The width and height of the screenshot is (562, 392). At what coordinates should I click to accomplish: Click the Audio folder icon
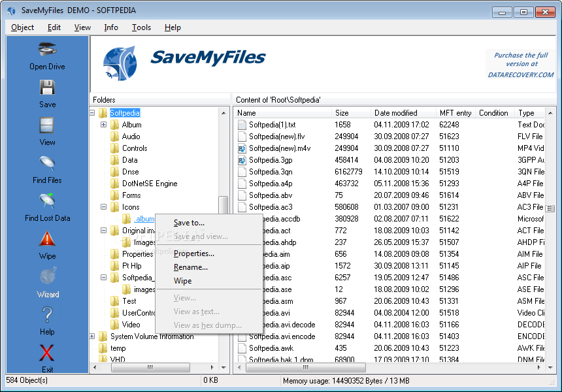click(115, 137)
